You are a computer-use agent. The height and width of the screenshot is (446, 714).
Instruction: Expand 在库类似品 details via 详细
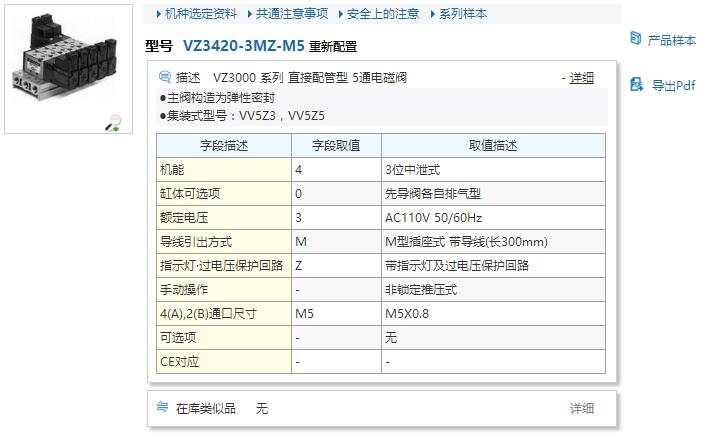point(581,408)
